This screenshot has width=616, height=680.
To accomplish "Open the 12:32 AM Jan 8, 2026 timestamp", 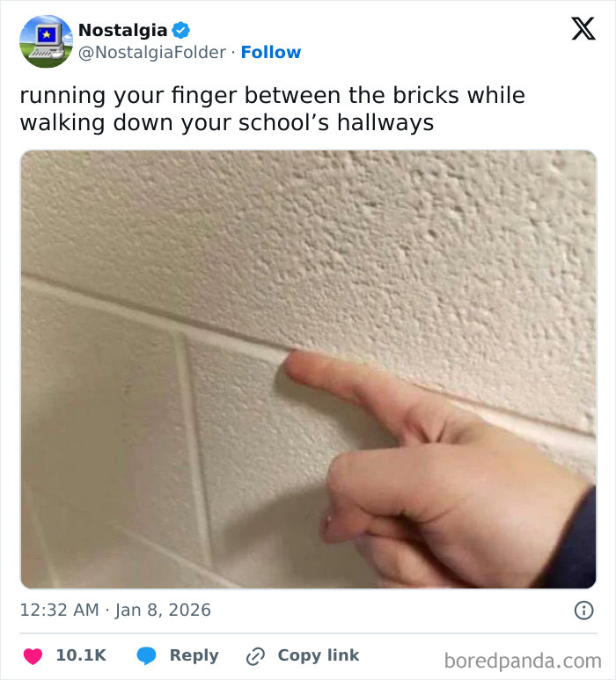I will (x=115, y=611).
